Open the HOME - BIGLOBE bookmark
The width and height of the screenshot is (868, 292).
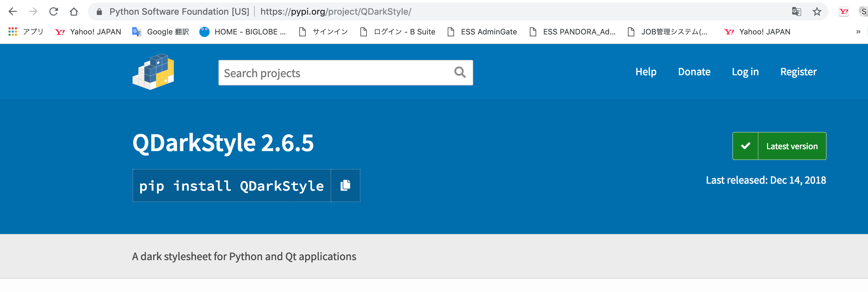tap(243, 32)
